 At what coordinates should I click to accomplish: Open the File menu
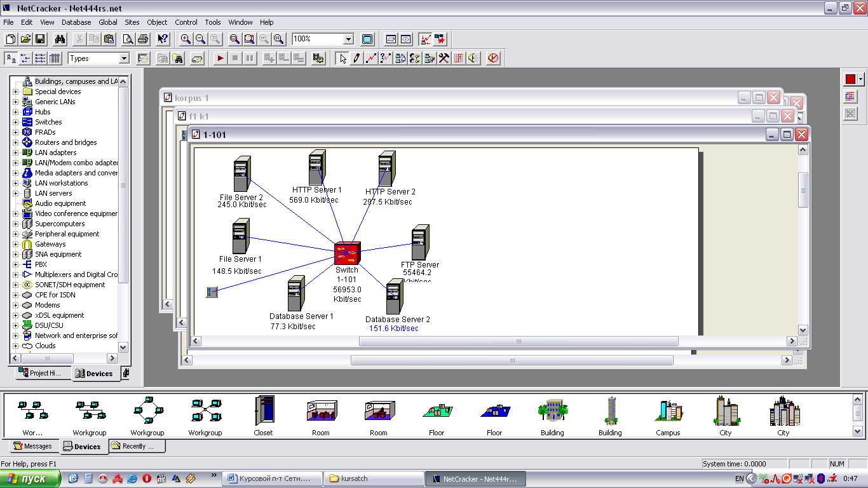(x=8, y=22)
